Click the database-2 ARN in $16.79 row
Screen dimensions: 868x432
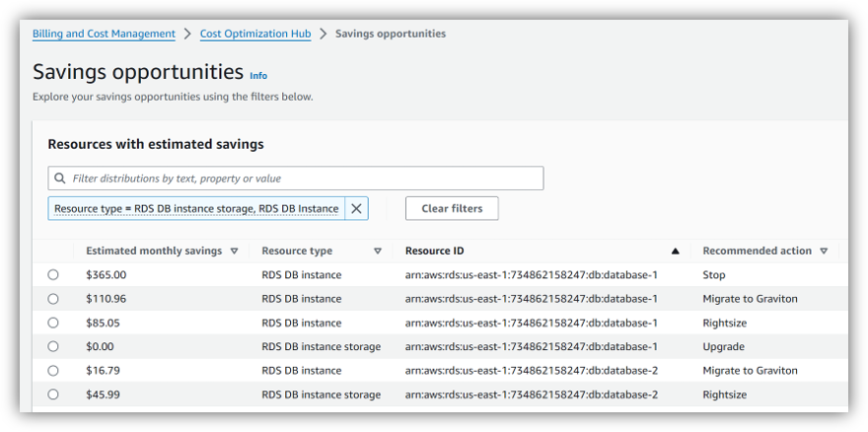[532, 370]
